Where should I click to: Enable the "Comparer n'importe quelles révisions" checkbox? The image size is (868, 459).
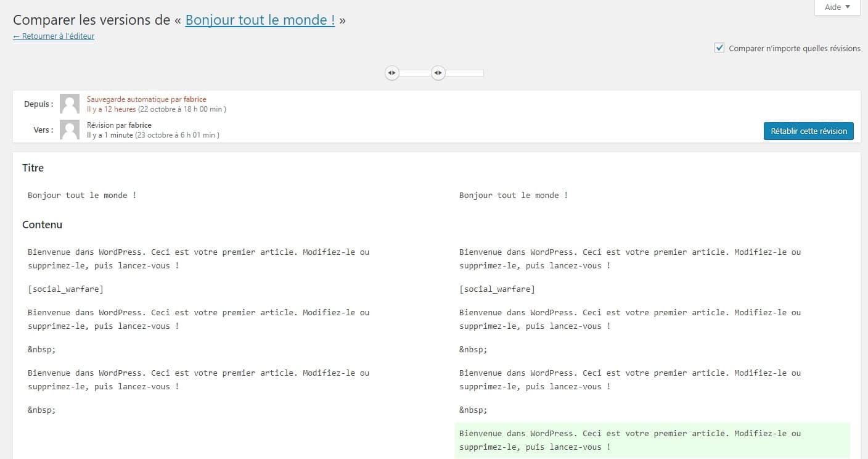point(719,47)
